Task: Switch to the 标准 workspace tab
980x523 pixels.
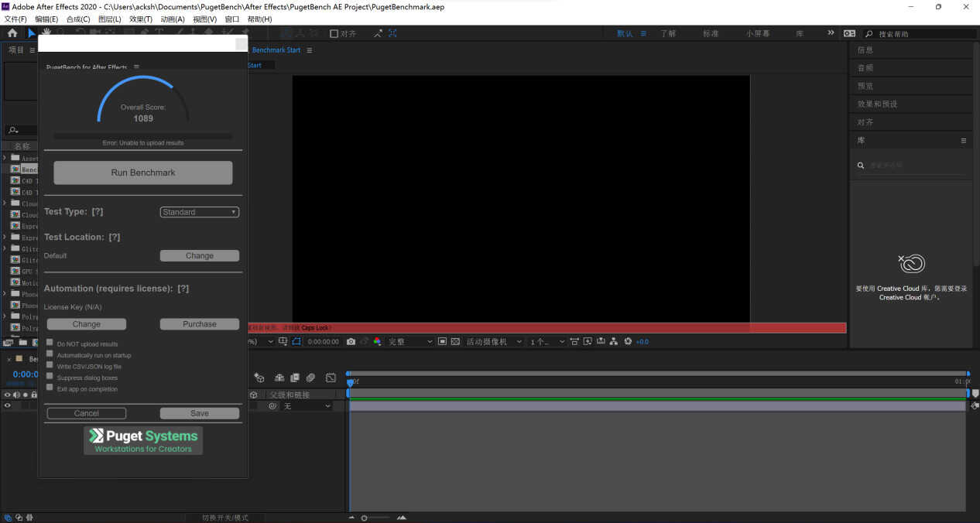Action: pyautogui.click(x=711, y=33)
